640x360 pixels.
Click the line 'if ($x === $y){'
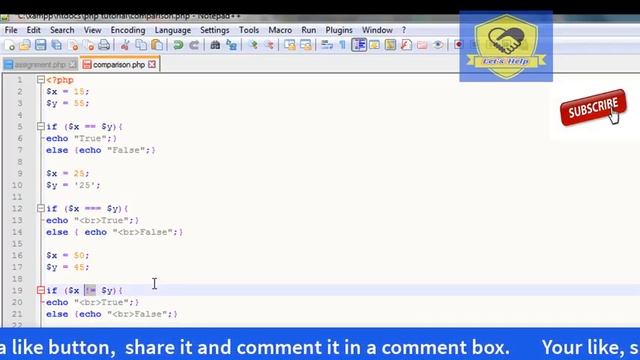click(x=87, y=209)
